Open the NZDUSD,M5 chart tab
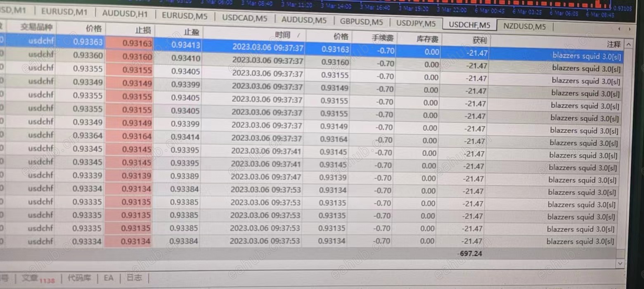The width and height of the screenshot is (644, 289). tap(525, 26)
